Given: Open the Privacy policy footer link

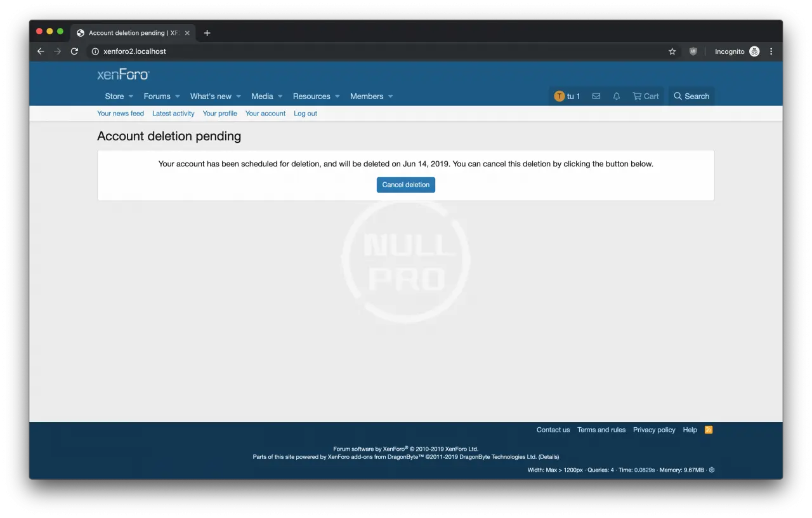Looking at the screenshot, I should coord(654,430).
